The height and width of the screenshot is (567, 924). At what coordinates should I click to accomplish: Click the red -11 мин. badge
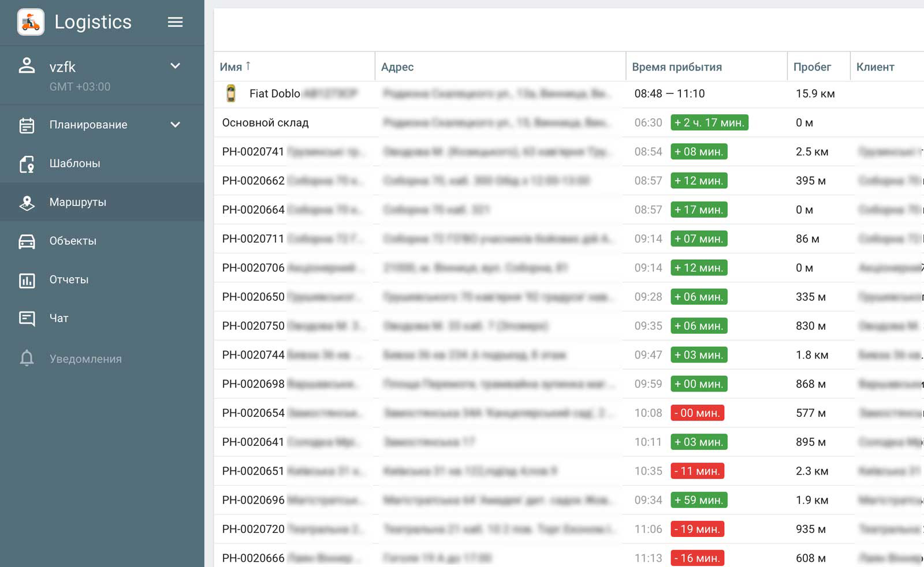[697, 471]
